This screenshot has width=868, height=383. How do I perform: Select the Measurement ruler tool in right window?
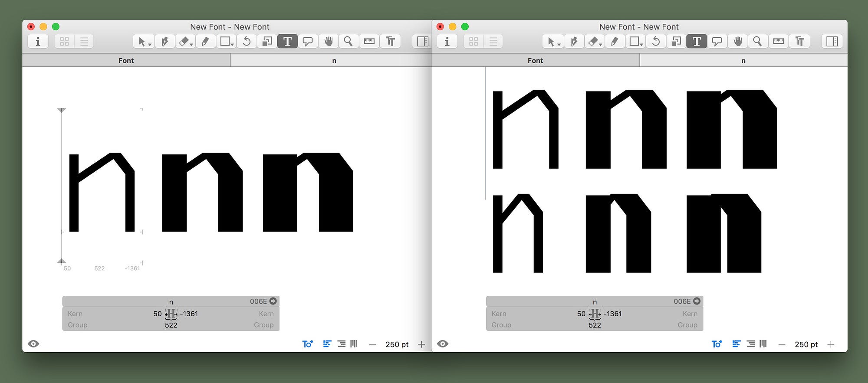779,41
